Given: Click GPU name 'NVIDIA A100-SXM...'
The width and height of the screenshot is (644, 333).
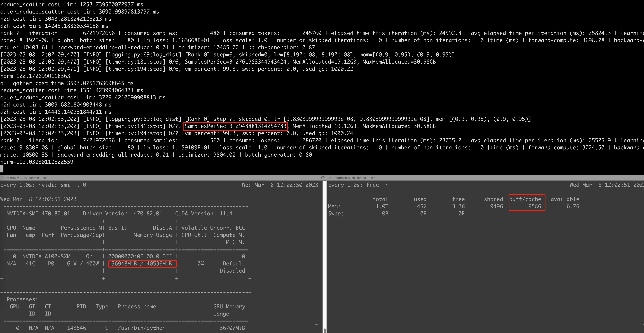Looking at the screenshot, I should pyautogui.click(x=51, y=257).
